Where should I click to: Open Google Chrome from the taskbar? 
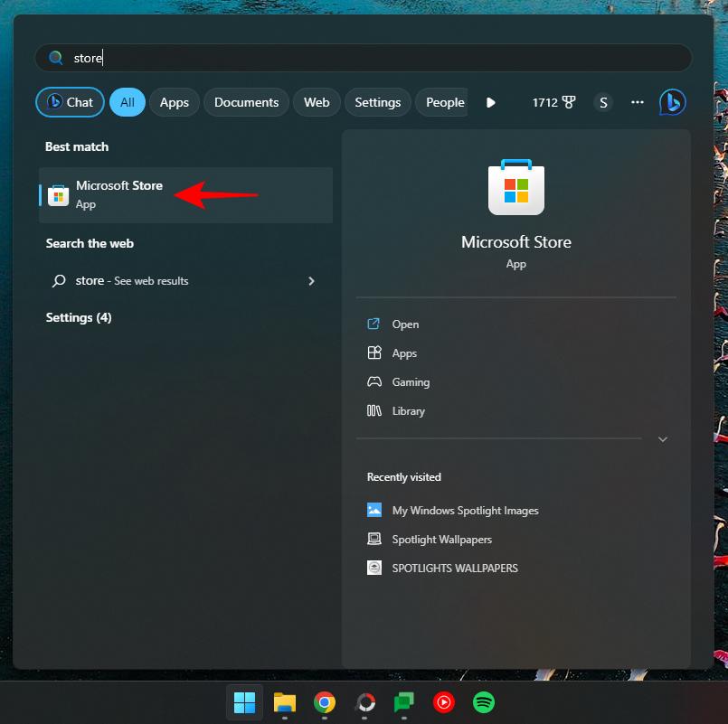324,702
